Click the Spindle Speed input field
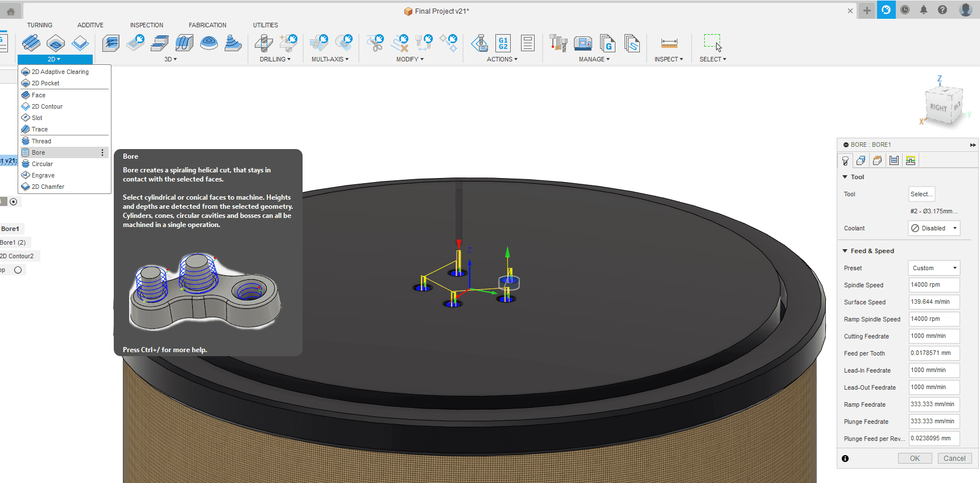980x483 pixels. 934,285
